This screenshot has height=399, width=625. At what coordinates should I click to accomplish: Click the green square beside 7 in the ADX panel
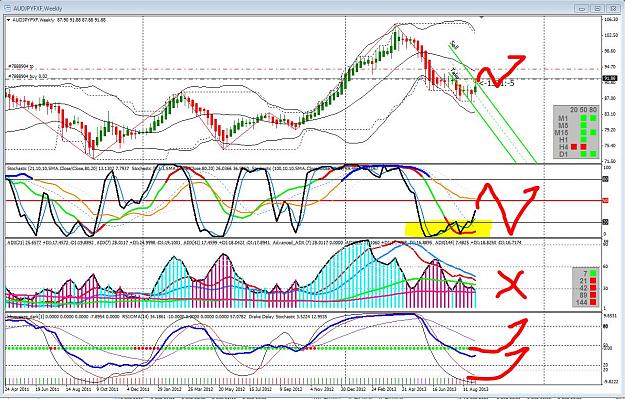coord(593,273)
